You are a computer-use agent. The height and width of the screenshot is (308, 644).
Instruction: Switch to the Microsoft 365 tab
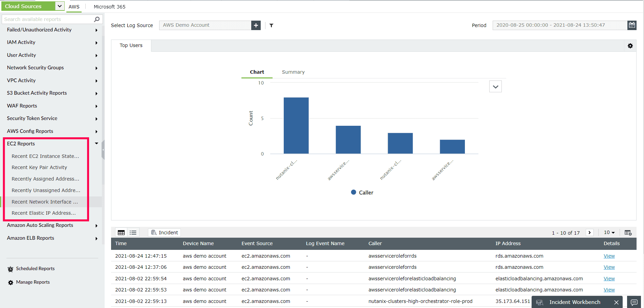point(109,6)
